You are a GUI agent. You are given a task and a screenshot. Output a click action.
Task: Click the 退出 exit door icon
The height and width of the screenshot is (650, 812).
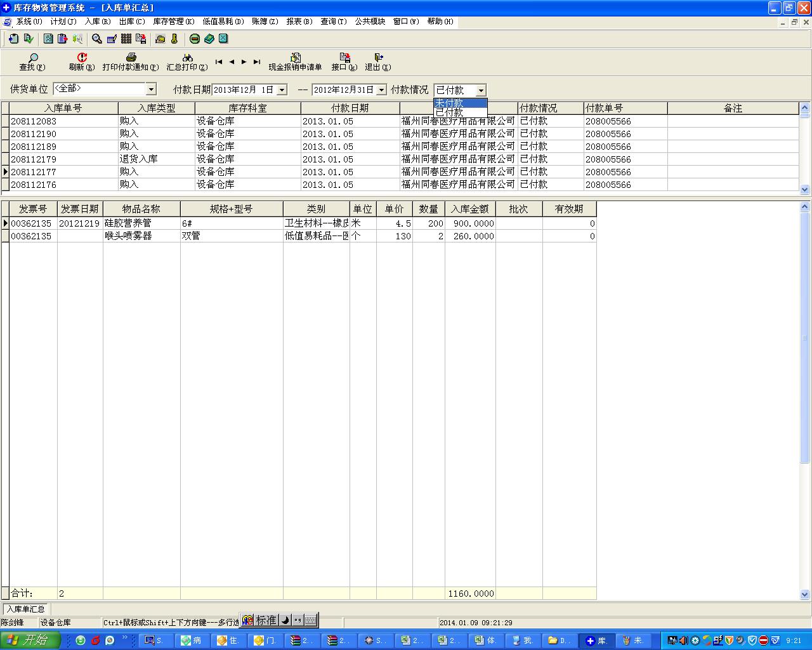pos(377,58)
